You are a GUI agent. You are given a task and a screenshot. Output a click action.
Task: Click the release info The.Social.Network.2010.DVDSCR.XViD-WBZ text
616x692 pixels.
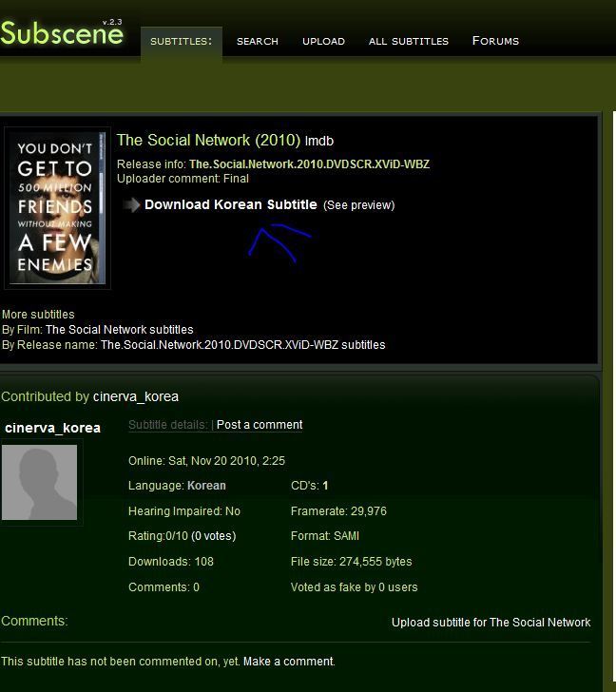[309, 164]
